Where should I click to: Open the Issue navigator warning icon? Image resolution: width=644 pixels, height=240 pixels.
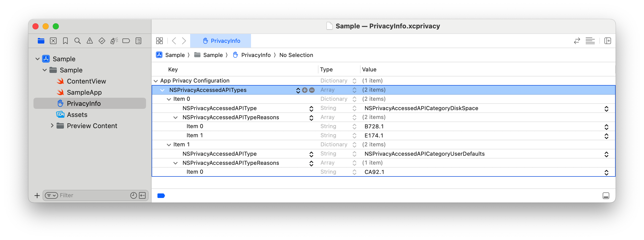[x=90, y=41]
